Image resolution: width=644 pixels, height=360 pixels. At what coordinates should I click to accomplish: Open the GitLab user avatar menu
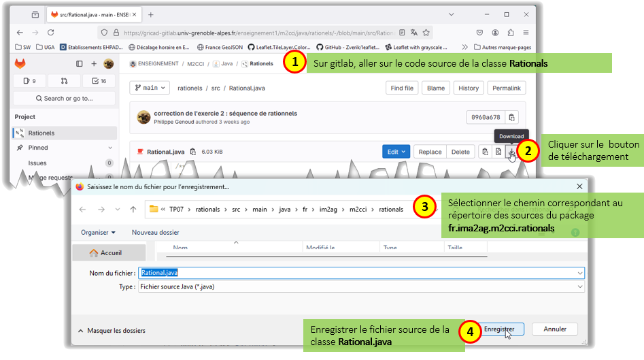click(108, 64)
